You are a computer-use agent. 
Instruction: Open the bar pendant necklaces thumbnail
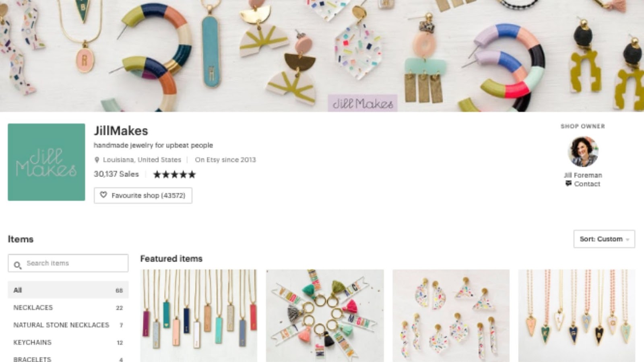click(x=198, y=316)
